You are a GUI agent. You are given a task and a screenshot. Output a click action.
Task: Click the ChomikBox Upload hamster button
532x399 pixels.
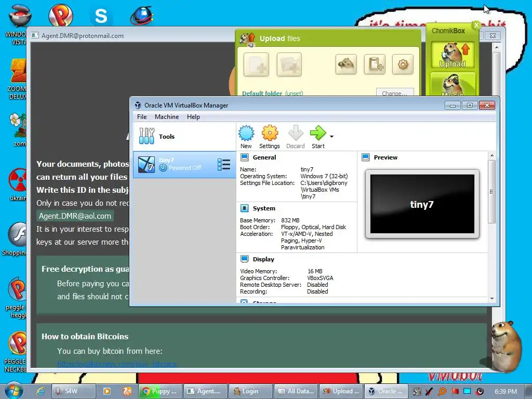[453, 55]
